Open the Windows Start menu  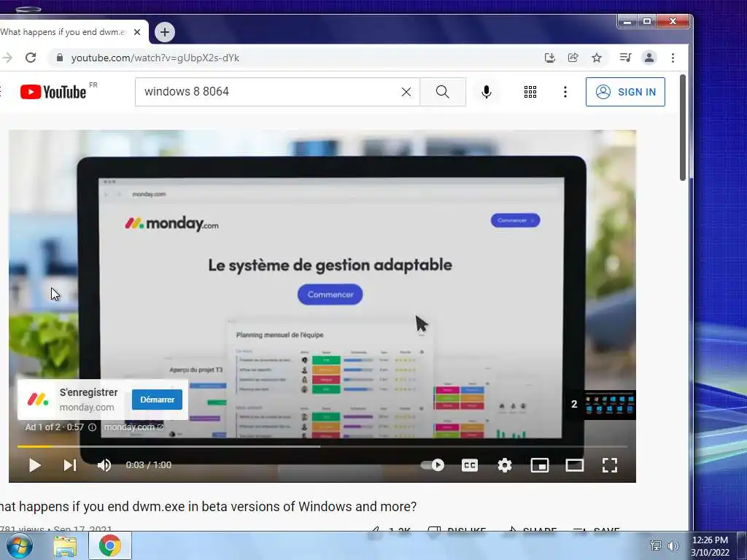[x=20, y=545]
